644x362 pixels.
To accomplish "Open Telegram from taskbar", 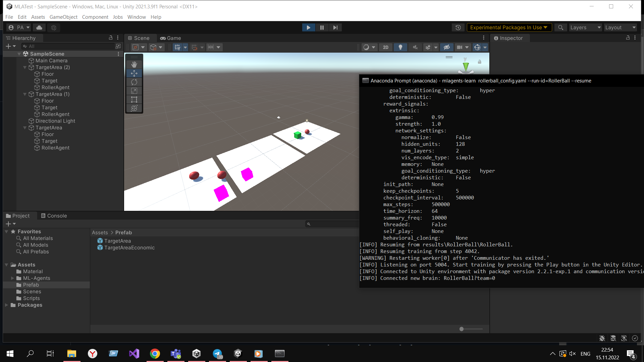I will tap(217, 354).
